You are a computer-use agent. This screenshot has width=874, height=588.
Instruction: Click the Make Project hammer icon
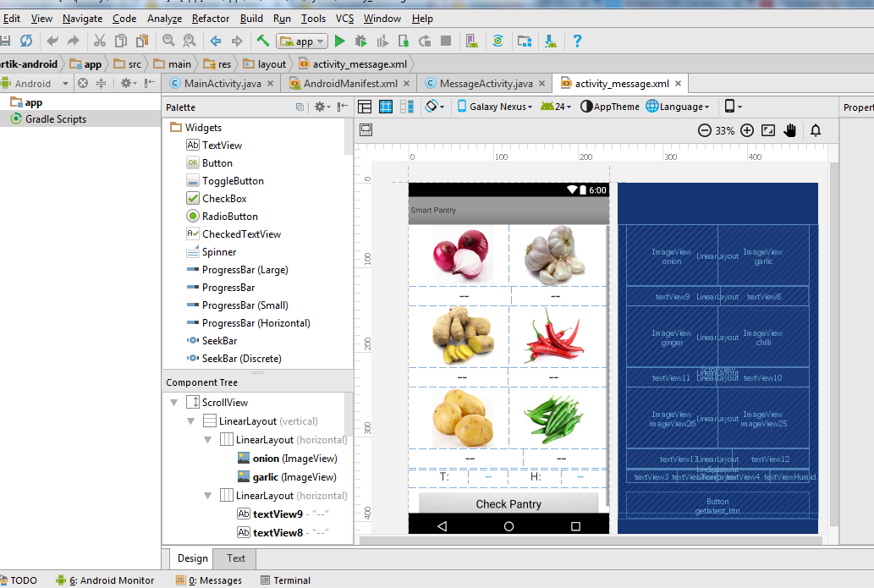point(263,40)
